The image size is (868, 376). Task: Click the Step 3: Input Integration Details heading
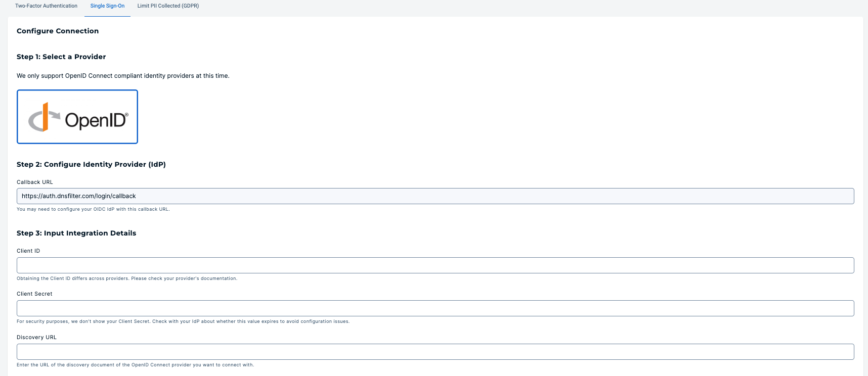tap(76, 233)
